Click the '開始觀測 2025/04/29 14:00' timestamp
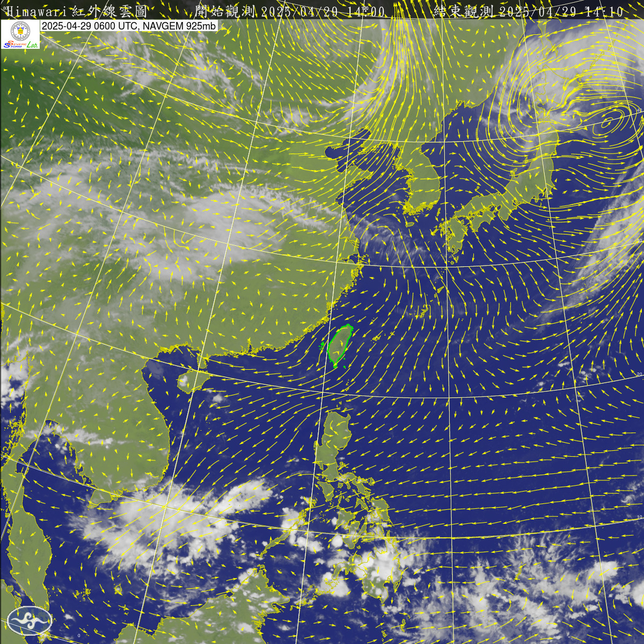 tap(289, 11)
